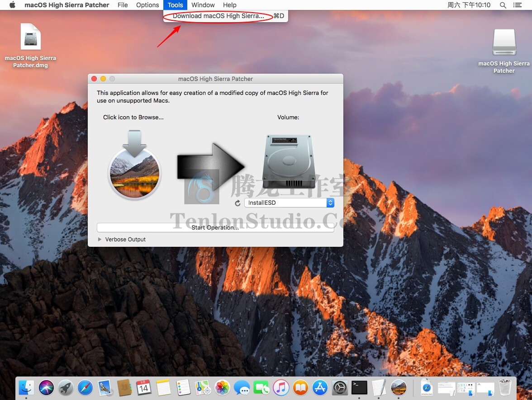This screenshot has height=400, width=532.
Task: Open the third minimized window thumbnail in dock
Action: tap(485, 389)
